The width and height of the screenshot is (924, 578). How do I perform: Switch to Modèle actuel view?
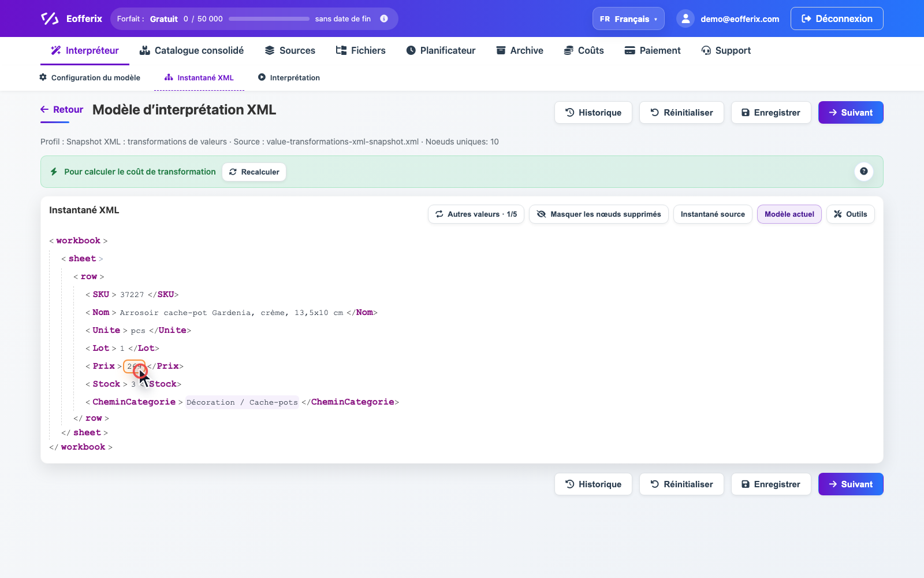789,214
